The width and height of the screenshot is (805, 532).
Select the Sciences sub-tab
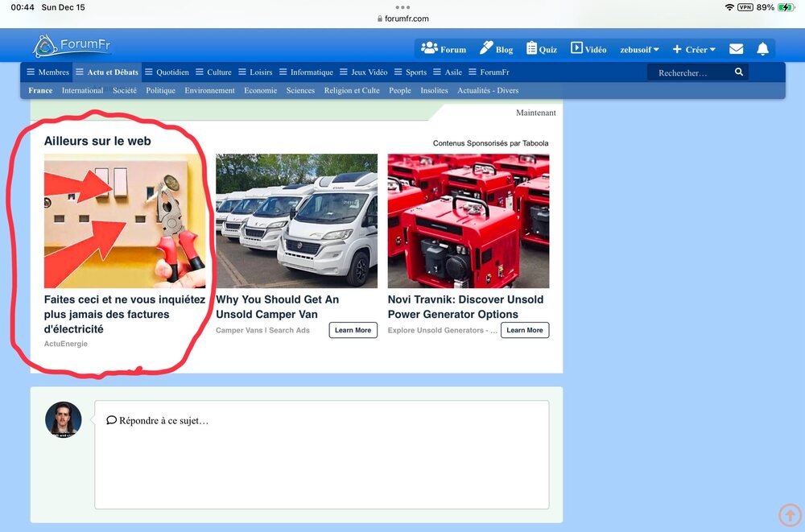pos(300,91)
